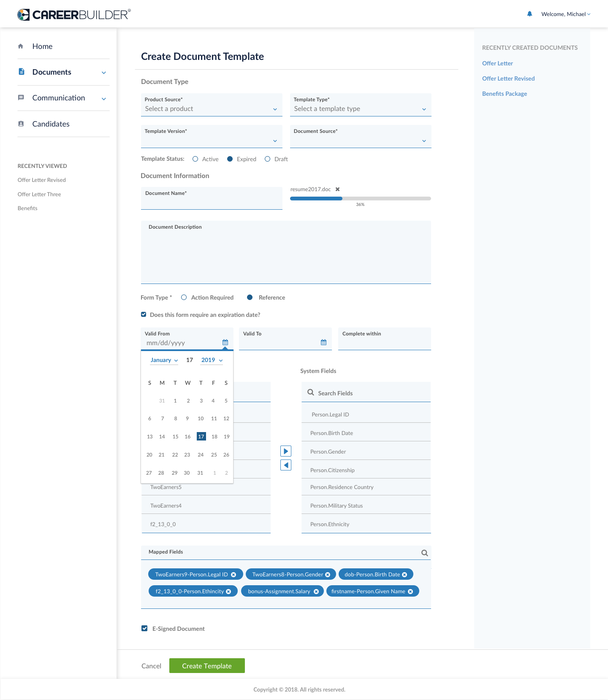Expand Documents menu chevron
The image size is (608, 700).
tap(104, 73)
